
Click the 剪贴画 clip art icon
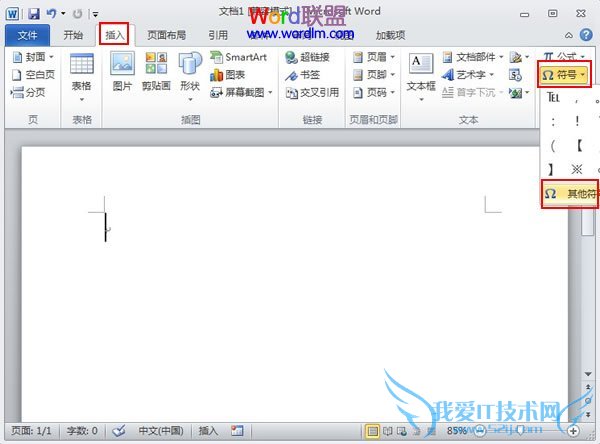[156, 72]
